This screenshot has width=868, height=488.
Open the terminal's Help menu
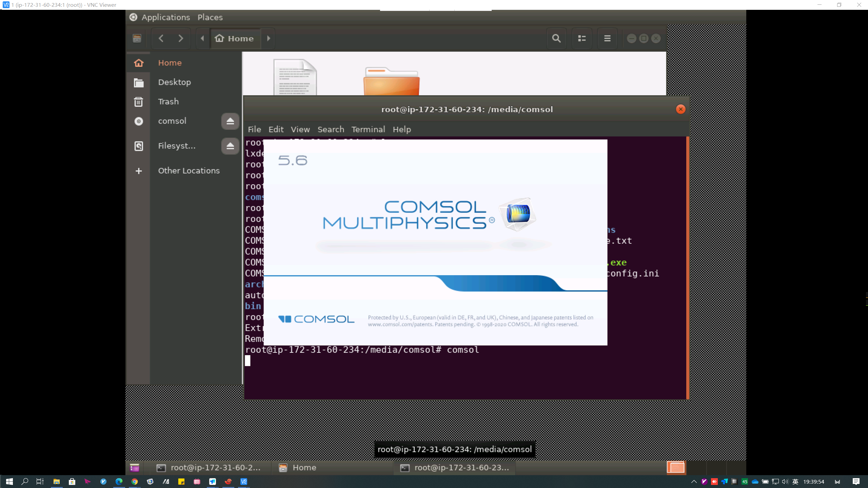point(401,129)
